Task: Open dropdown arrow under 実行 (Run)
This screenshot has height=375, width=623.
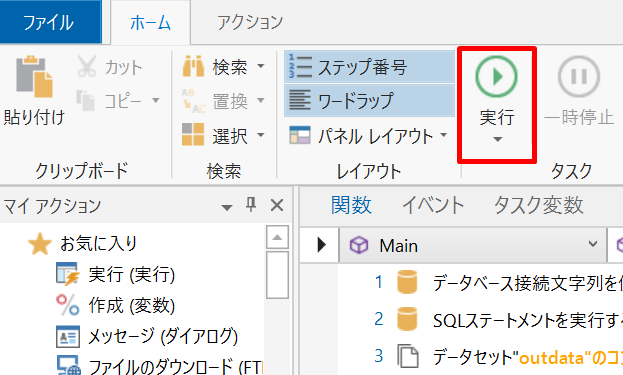Action: pos(497,139)
